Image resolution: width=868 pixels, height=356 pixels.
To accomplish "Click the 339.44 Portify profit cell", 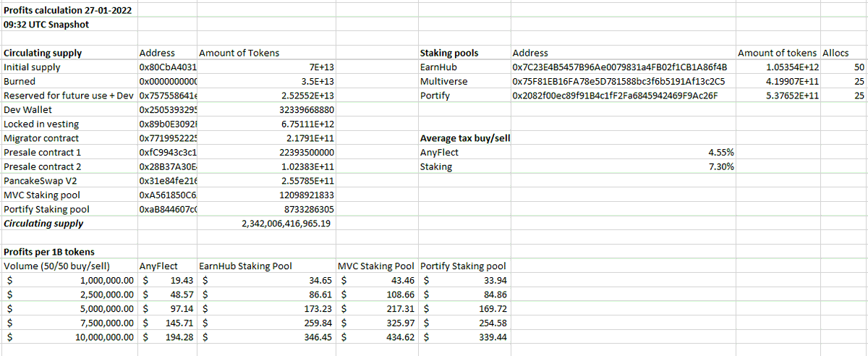I will (493, 336).
